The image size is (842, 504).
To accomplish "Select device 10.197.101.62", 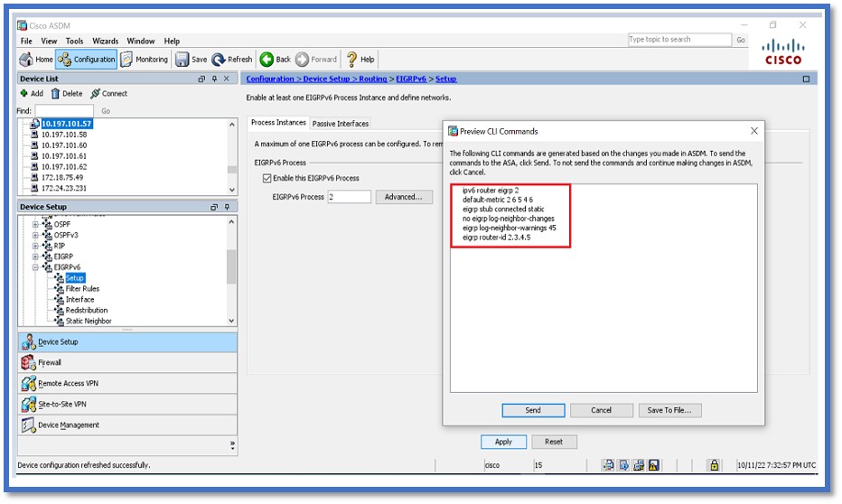I will coord(64,167).
